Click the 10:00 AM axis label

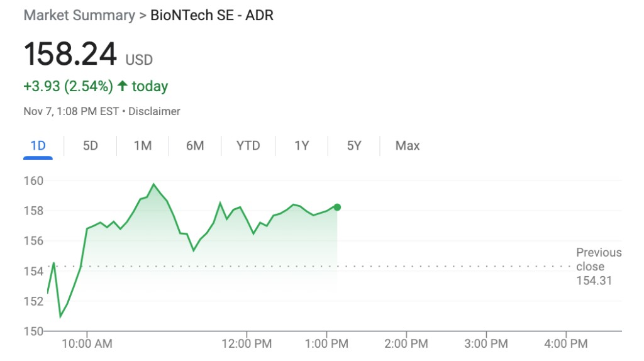[87, 343]
